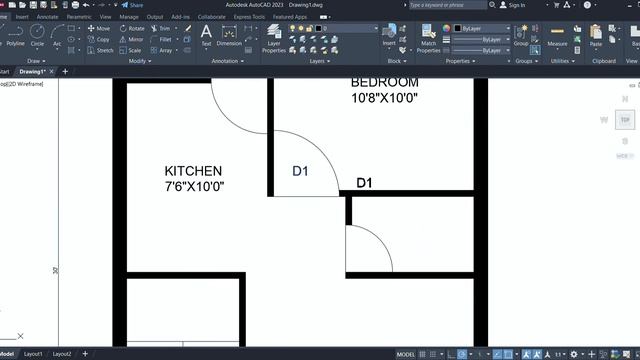Click the Save icon in quick access toolbar
The width and height of the screenshot is (640, 360).
[33, 5]
